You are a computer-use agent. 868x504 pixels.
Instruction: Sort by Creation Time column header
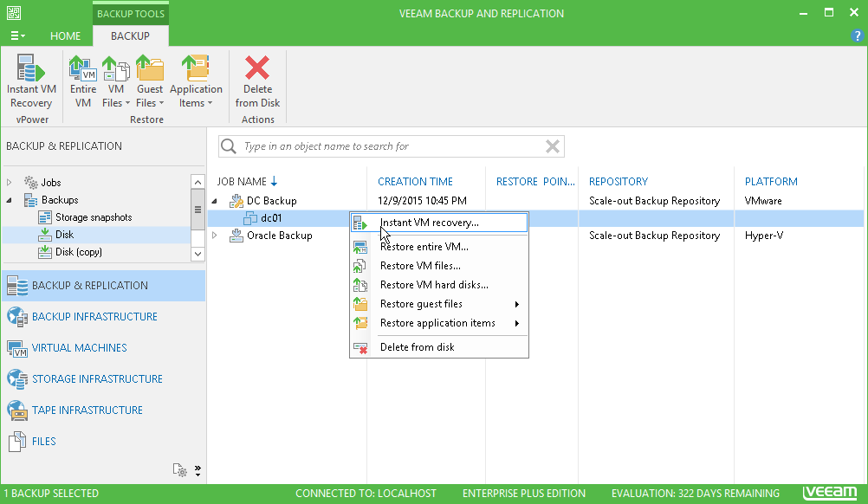coord(415,182)
